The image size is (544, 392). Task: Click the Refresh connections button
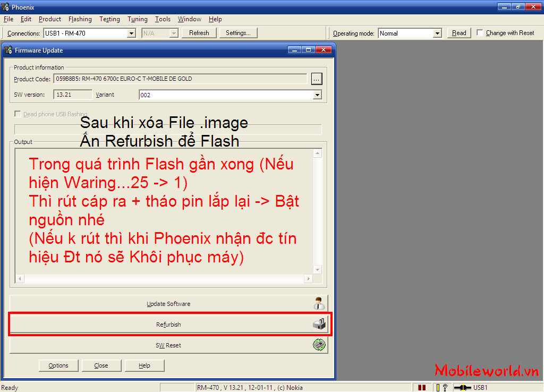[199, 33]
